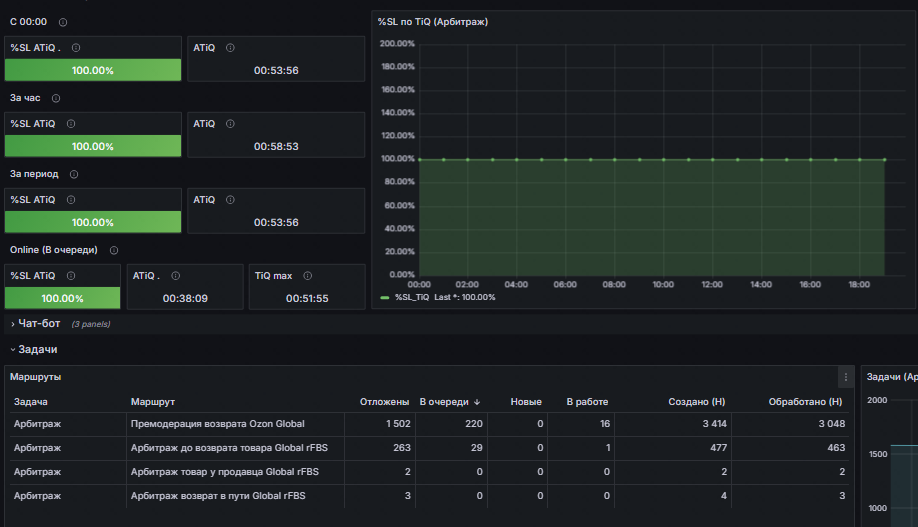Open the 'Маршруты' panel title menu
Image resolution: width=918 pixels, height=527 pixels.
(36, 377)
